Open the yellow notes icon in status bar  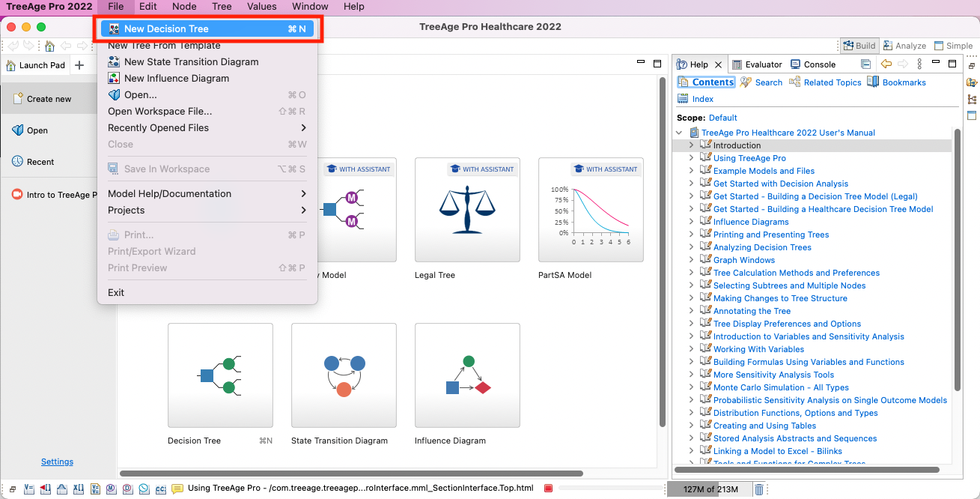click(177, 489)
